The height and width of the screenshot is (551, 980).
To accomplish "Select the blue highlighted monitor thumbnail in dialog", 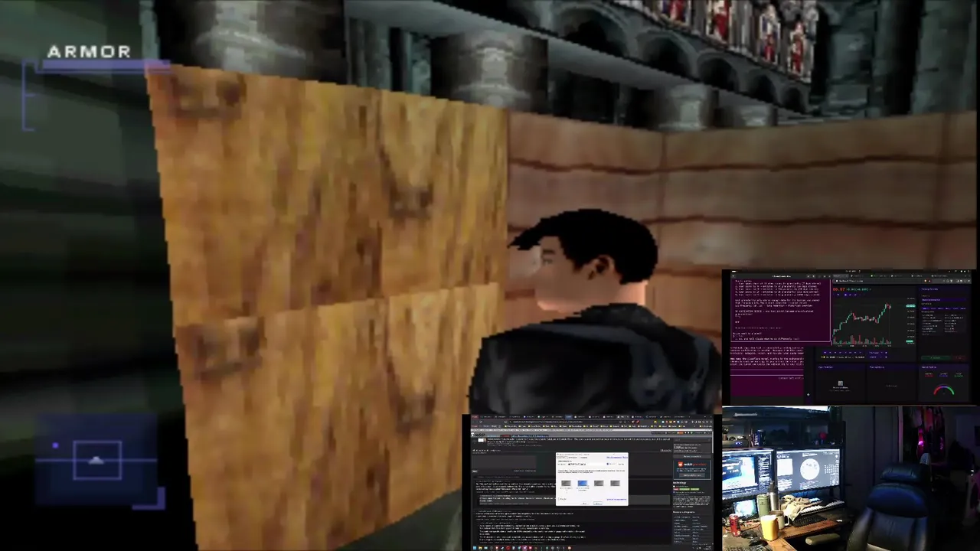I will 583,483.
